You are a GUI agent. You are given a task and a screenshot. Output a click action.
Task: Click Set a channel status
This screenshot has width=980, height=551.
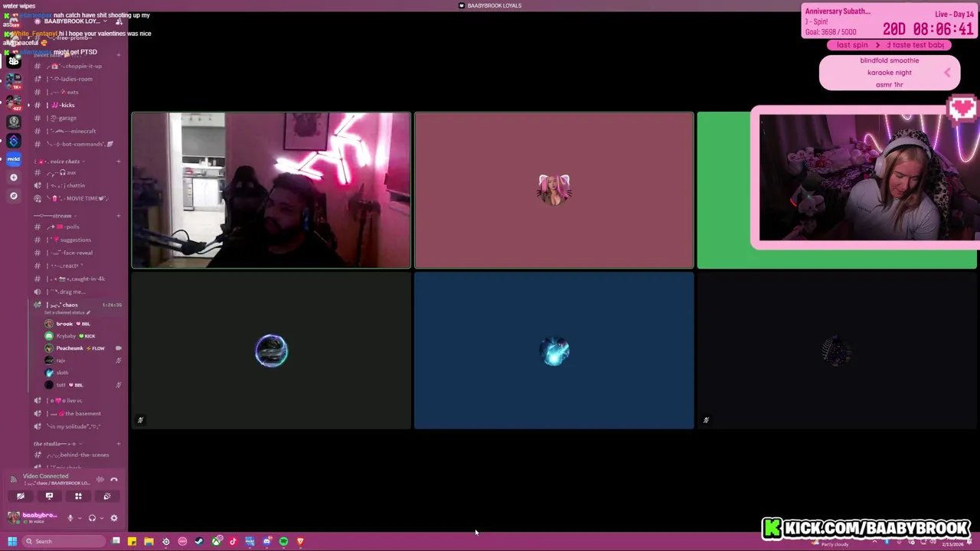tap(67, 312)
